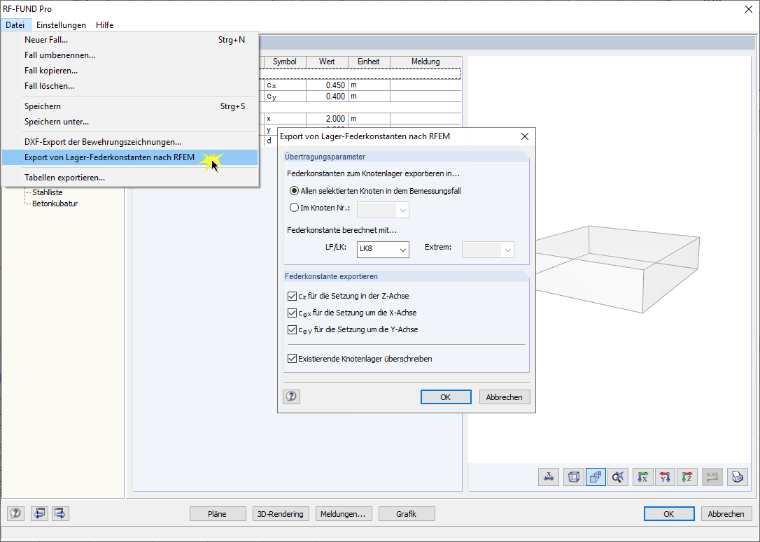Go to next table window icon
The height and width of the screenshot is (542, 760).
60,513
